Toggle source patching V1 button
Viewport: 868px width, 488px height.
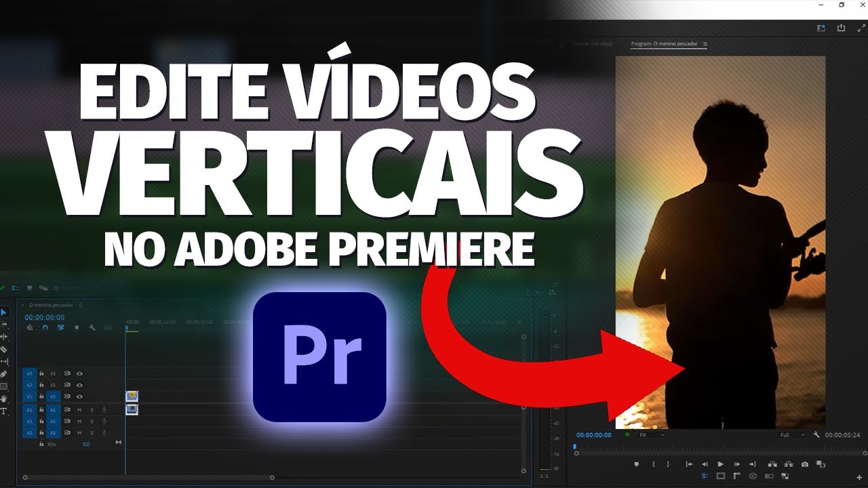[x=29, y=396]
